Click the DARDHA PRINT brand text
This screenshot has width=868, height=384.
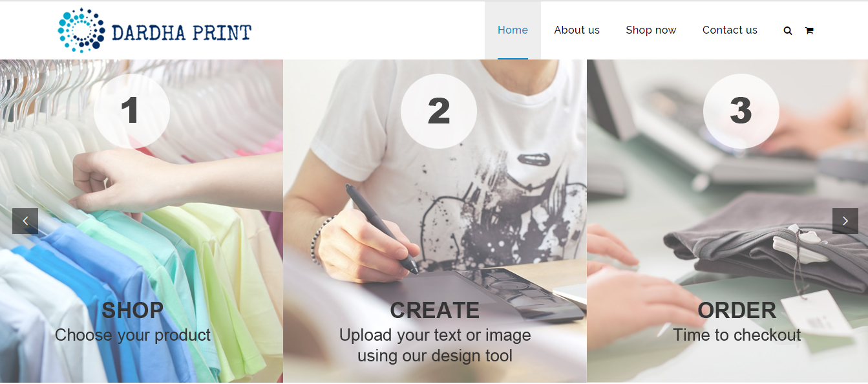tap(182, 32)
